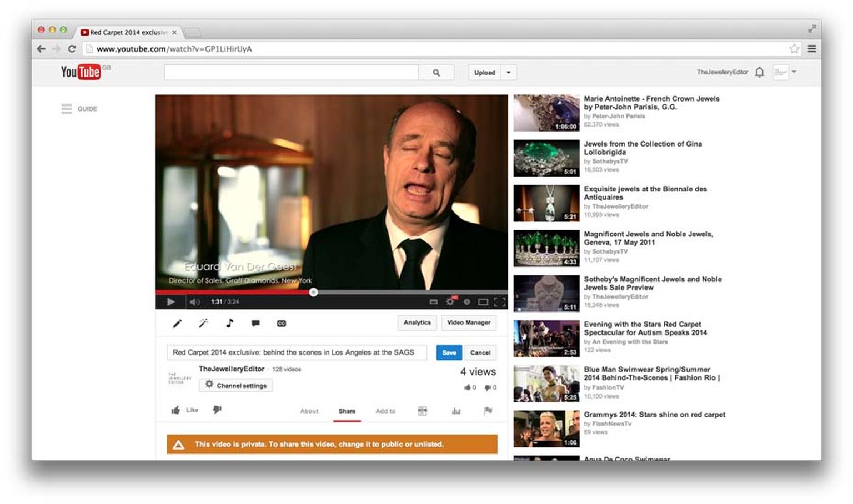853x504 pixels.
Task: Click the report flag icon
Action: [x=488, y=411]
